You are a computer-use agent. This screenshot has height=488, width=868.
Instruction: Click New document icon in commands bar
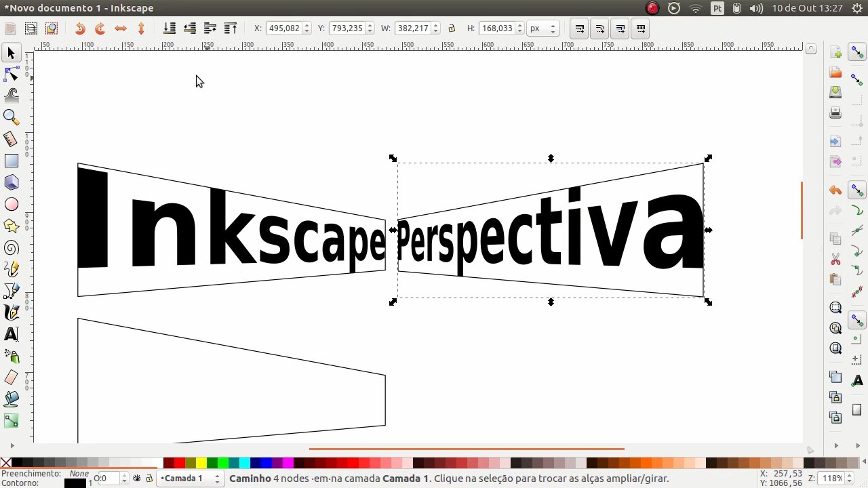(835, 52)
